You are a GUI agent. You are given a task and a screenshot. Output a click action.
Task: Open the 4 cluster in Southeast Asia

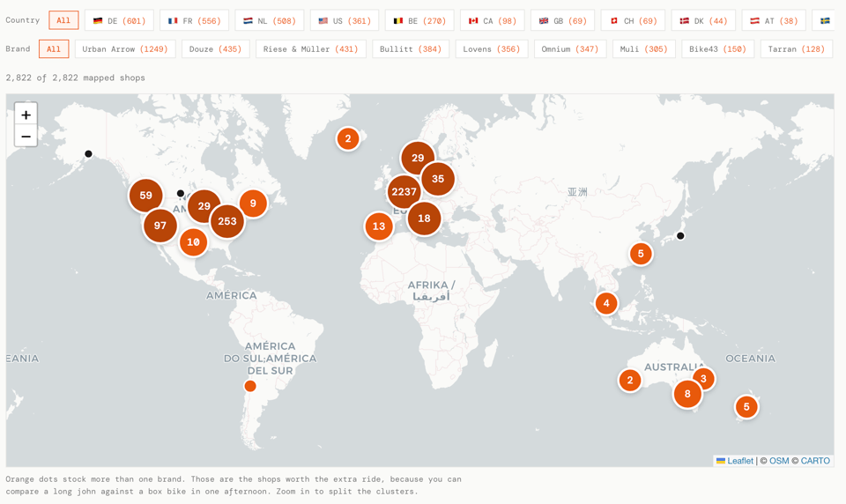click(x=606, y=303)
